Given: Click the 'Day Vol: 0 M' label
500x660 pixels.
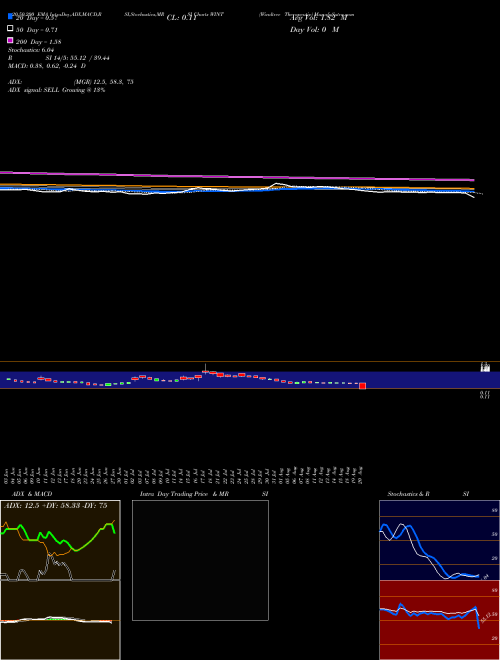Looking at the screenshot, I should (314, 30).
